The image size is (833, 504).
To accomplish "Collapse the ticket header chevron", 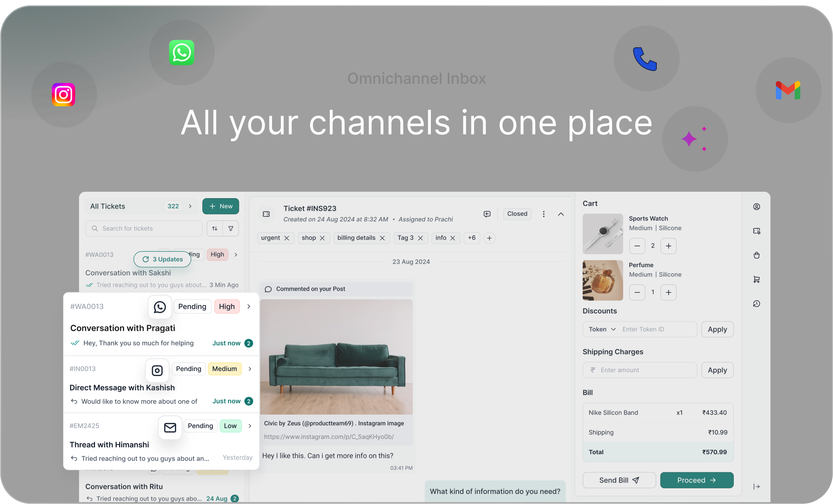I will click(561, 214).
